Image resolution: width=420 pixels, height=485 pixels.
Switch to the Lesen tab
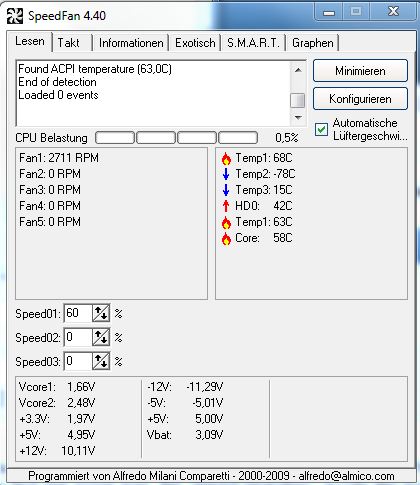pos(30,41)
